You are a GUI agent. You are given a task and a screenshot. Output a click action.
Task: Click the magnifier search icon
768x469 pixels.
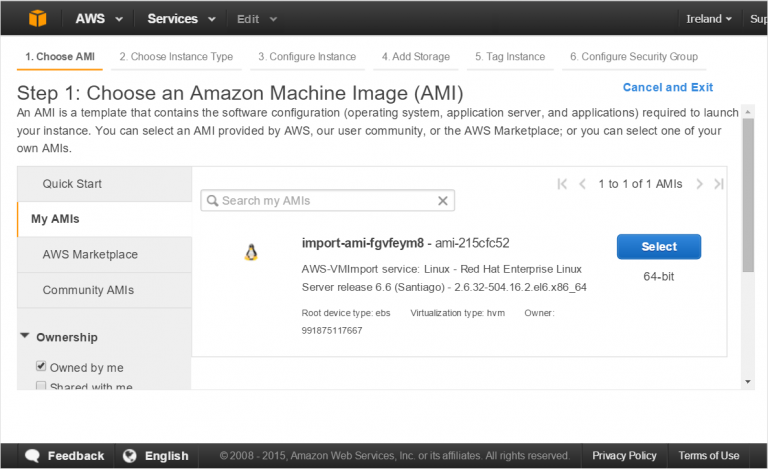[x=212, y=201]
